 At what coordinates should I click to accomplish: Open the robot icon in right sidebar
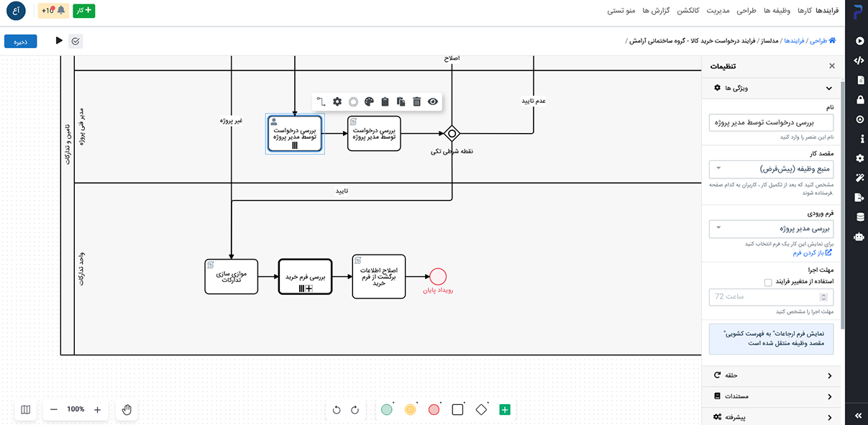[x=859, y=236]
